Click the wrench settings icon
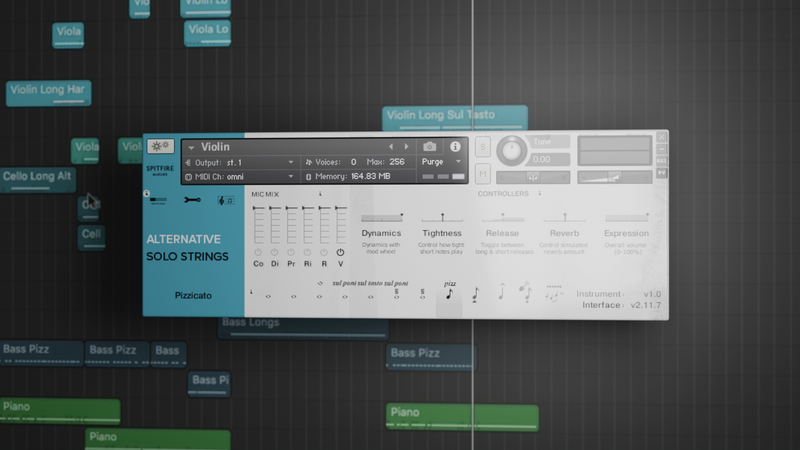Viewport: 800px width, 450px height. tap(193, 201)
